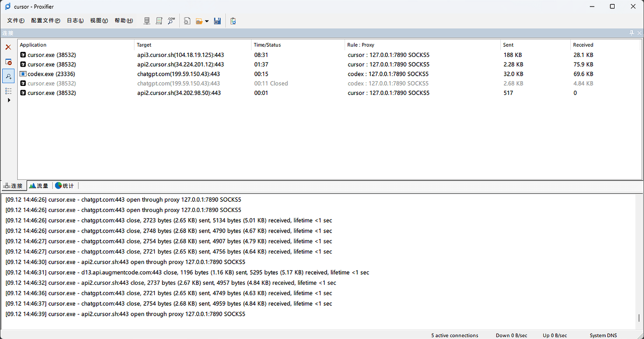
Task: Switch to the 统计 tab
Action: [x=64, y=185]
